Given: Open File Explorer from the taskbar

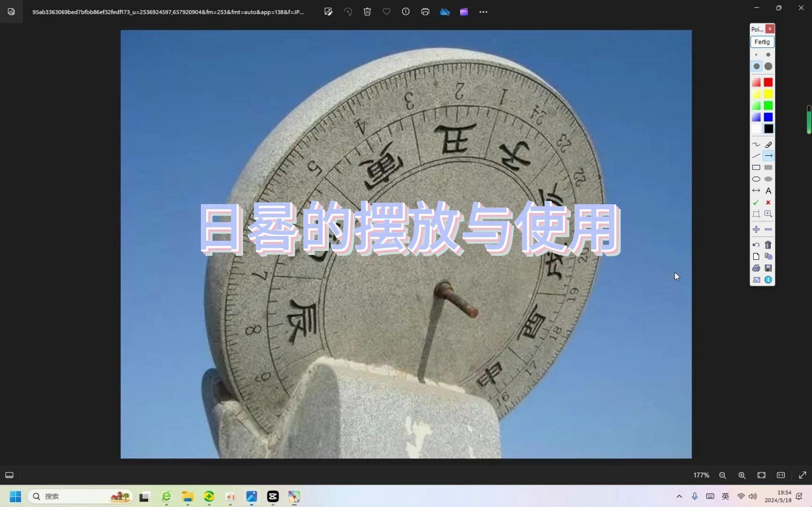Looking at the screenshot, I should click(x=188, y=496).
